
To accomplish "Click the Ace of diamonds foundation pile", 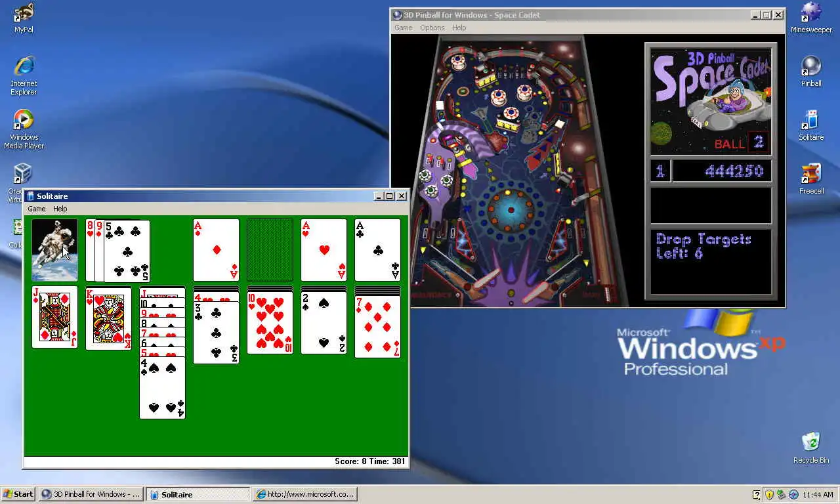I will point(216,250).
